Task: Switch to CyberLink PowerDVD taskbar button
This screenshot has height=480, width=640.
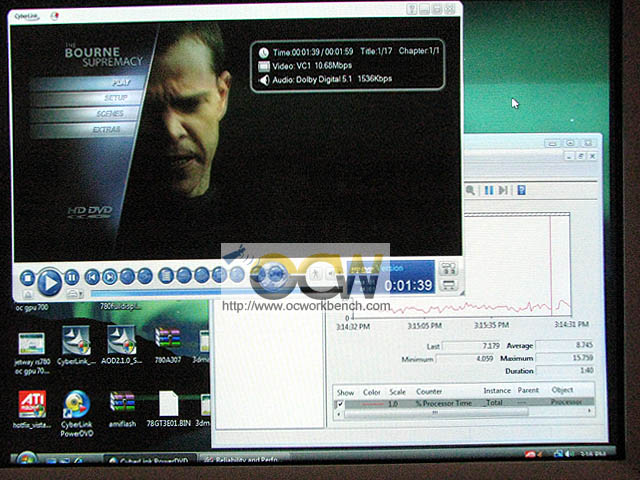Action: tap(149, 460)
